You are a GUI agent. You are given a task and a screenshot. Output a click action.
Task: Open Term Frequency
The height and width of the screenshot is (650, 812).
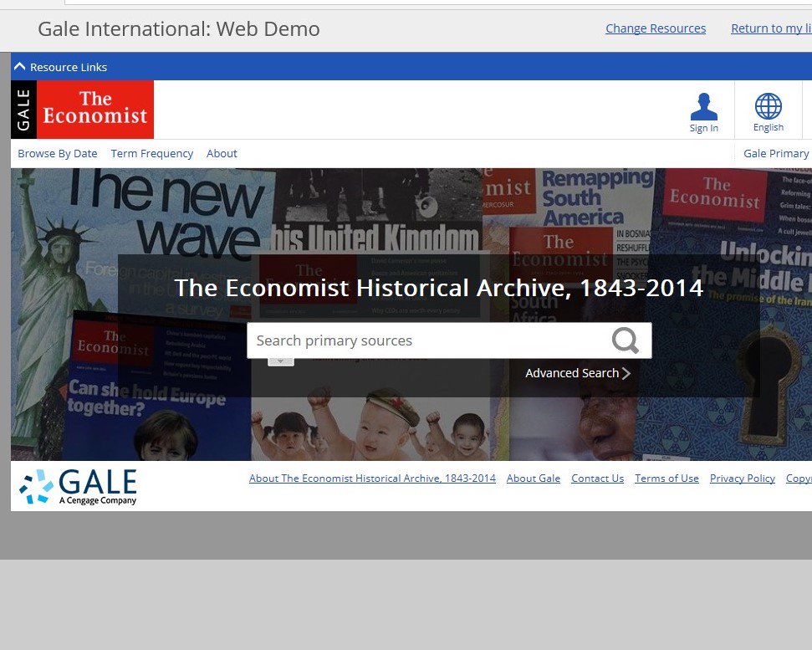151,153
